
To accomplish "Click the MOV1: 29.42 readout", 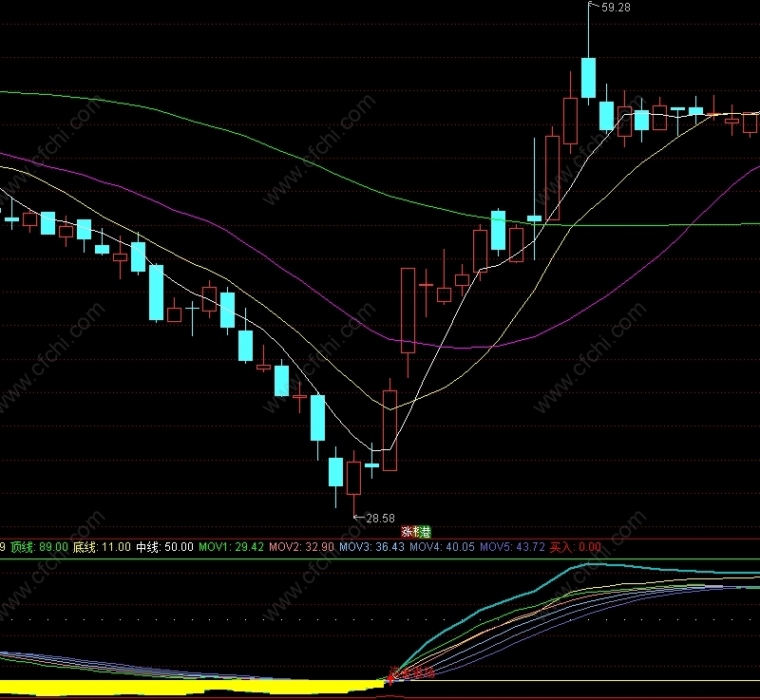I will [231, 547].
